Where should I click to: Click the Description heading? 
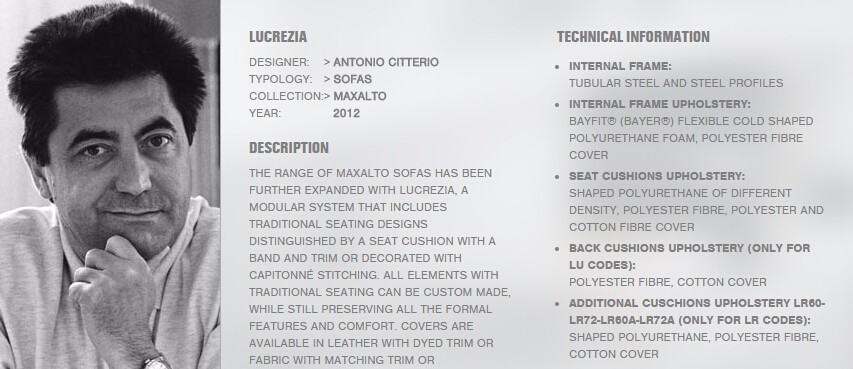coord(289,148)
